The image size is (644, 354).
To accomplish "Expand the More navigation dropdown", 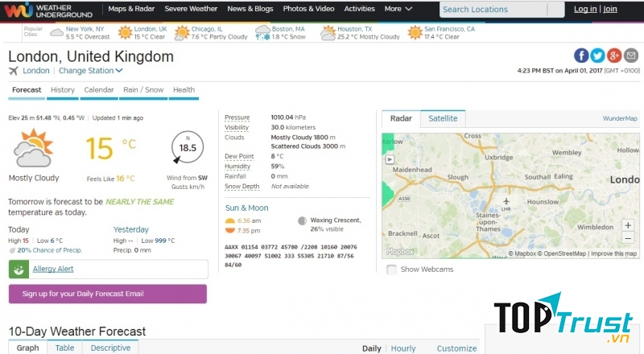I will 398,9.
